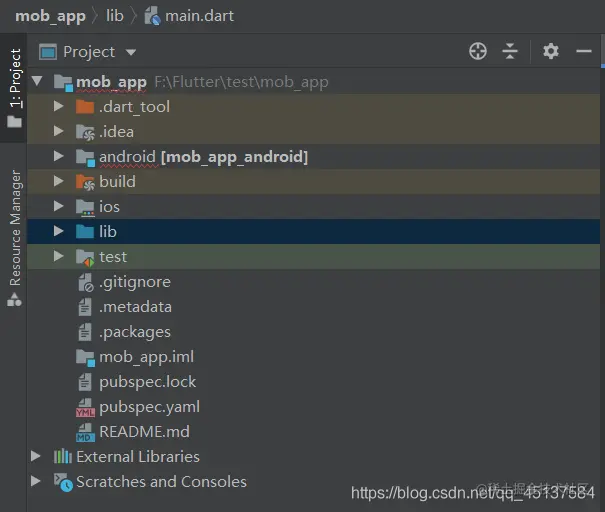
Task: Select the mob_app.iml file name
Action: (x=147, y=357)
